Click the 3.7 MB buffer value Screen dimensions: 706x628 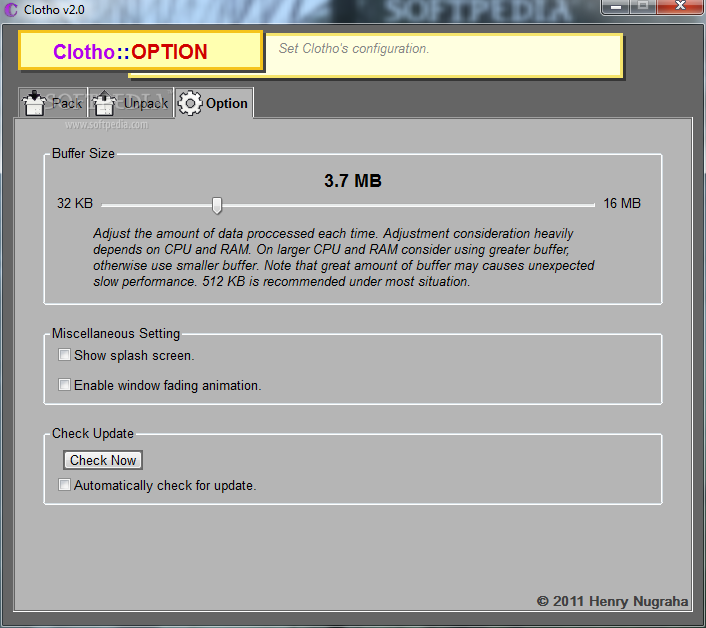pos(353,181)
